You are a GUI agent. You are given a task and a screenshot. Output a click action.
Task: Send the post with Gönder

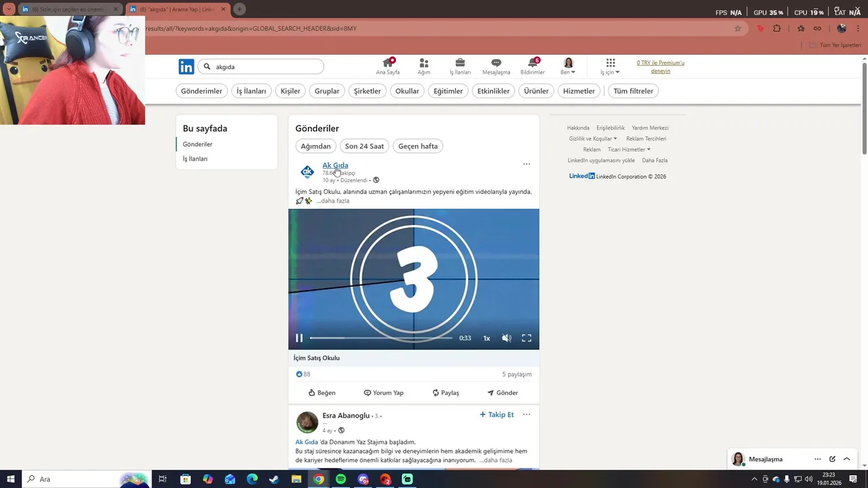(502, 392)
